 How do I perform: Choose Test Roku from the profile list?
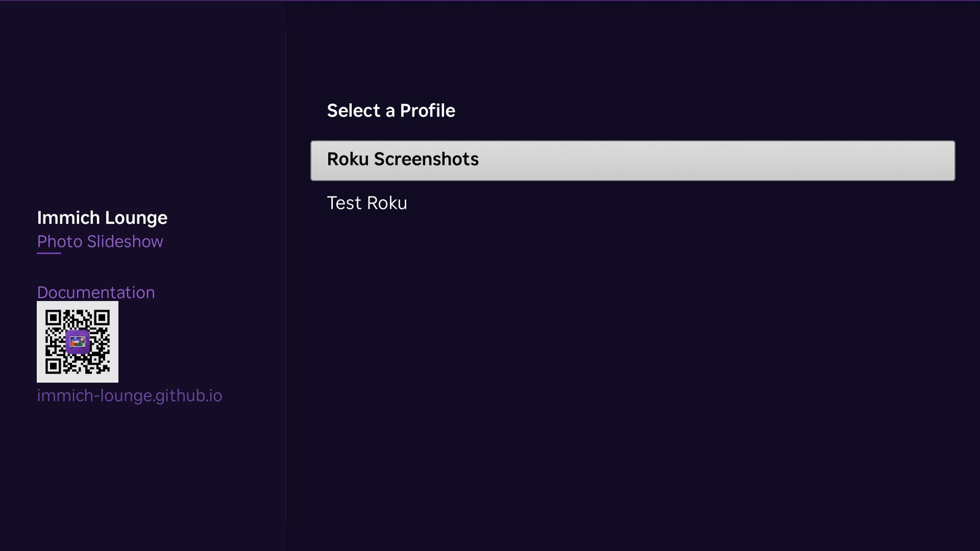point(367,203)
